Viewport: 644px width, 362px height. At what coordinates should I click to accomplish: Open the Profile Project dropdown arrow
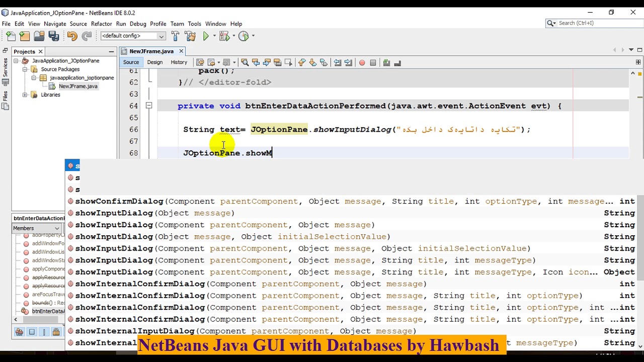click(253, 36)
